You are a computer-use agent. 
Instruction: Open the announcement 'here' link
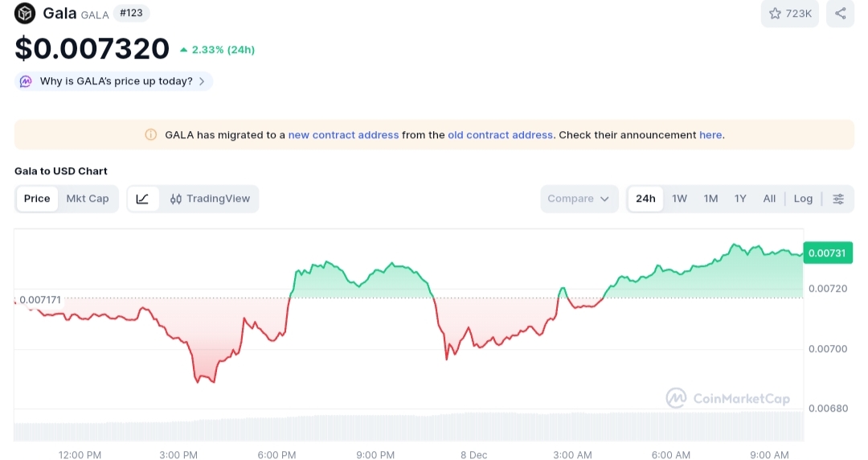pos(710,134)
